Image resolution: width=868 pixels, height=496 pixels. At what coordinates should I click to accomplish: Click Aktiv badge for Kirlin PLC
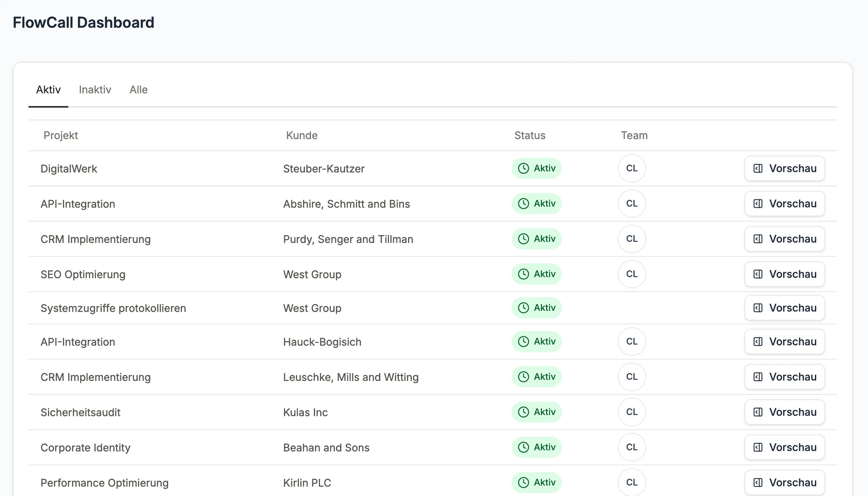(536, 482)
